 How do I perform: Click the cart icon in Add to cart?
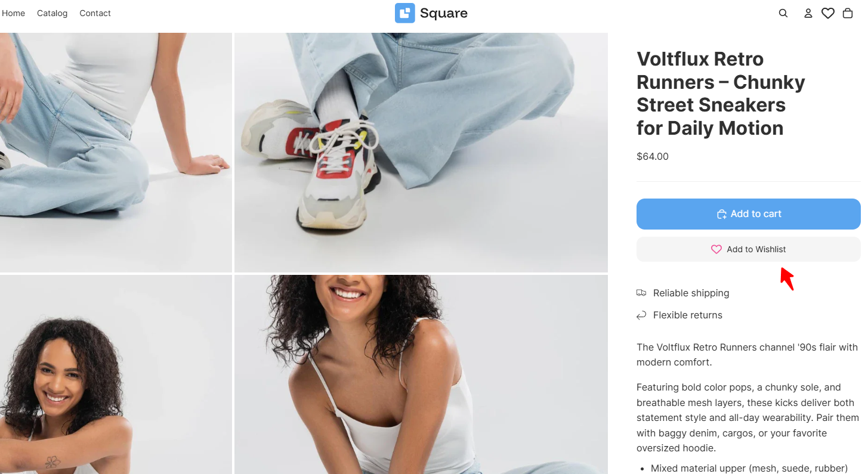click(721, 214)
